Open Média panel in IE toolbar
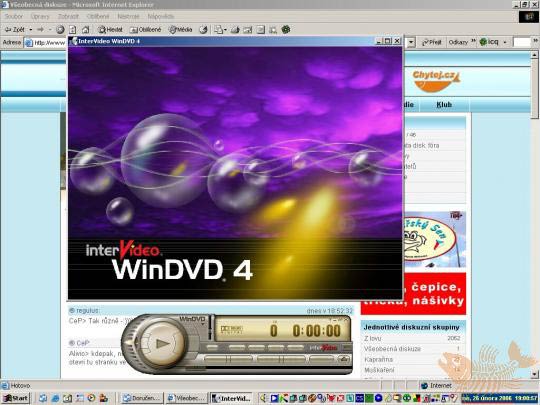 180,30
